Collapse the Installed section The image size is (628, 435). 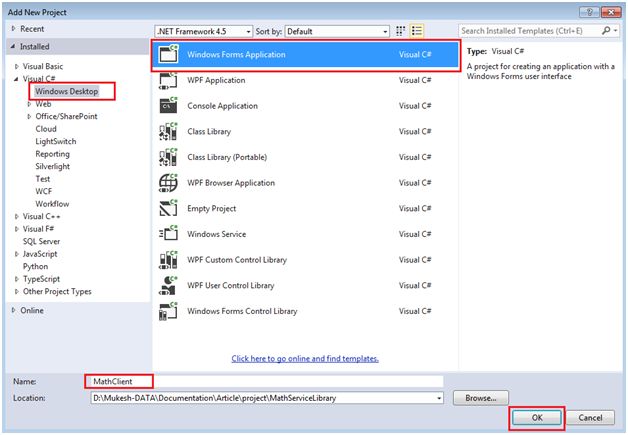click(13, 46)
